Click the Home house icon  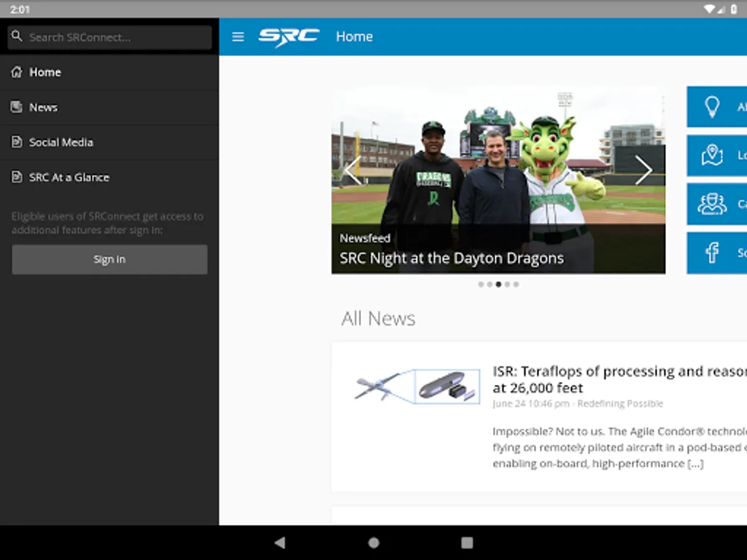[x=17, y=72]
